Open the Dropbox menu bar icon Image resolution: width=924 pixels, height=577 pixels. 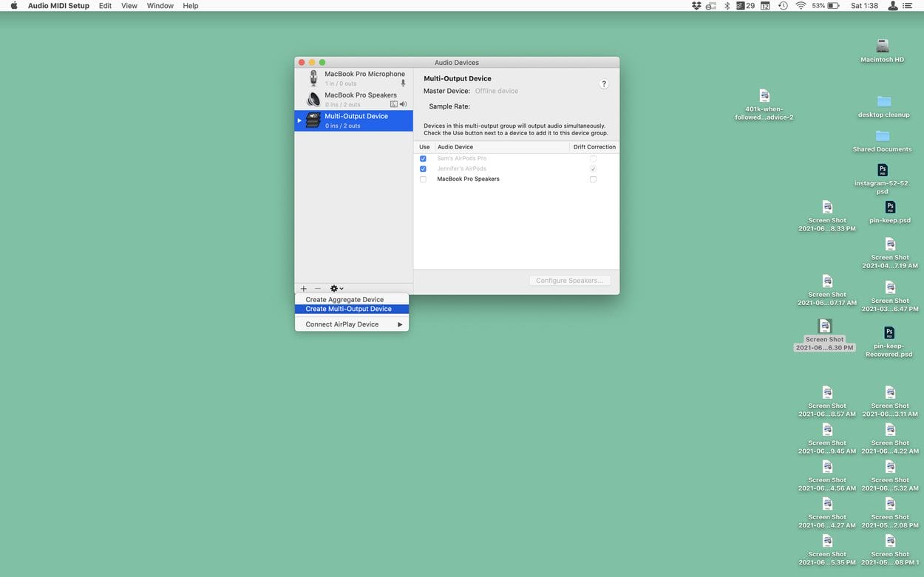pyautogui.click(x=696, y=6)
